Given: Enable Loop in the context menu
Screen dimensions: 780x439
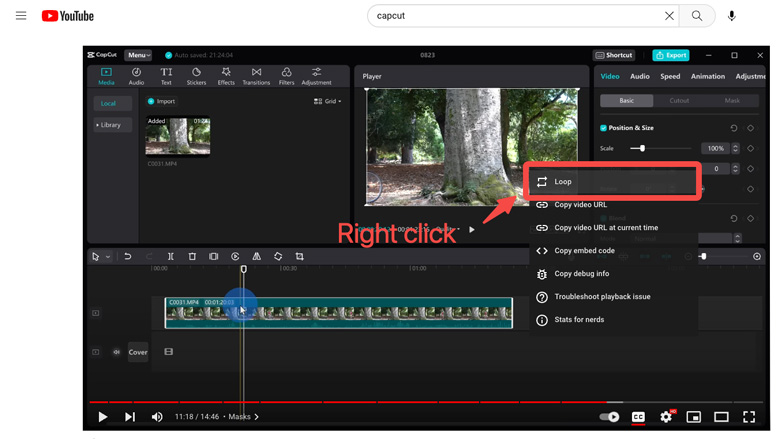Looking at the screenshot, I should pos(563,182).
